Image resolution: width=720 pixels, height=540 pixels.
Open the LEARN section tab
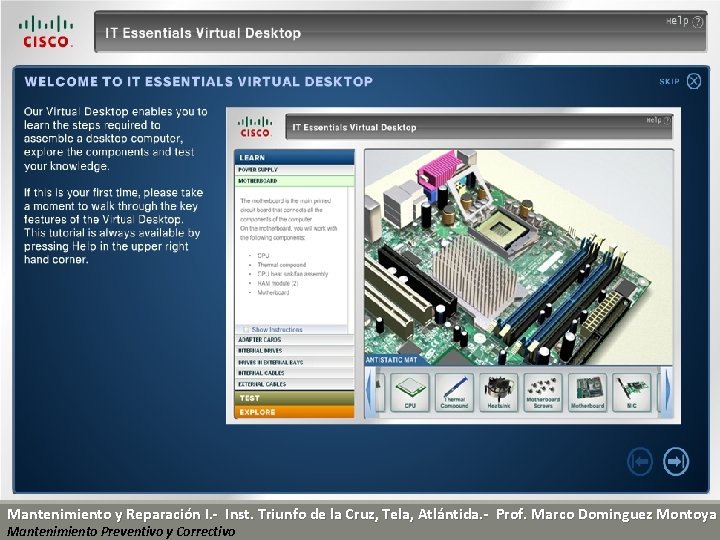click(x=294, y=157)
